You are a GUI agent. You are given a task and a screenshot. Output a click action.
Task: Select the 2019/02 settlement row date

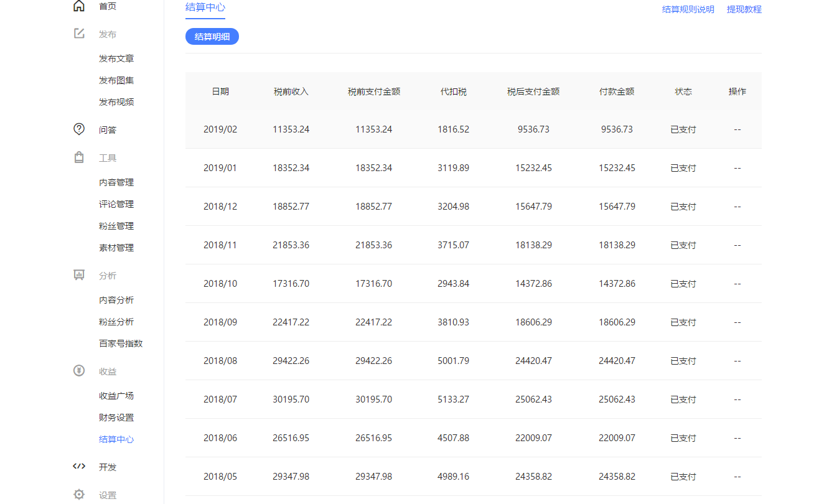coord(220,129)
